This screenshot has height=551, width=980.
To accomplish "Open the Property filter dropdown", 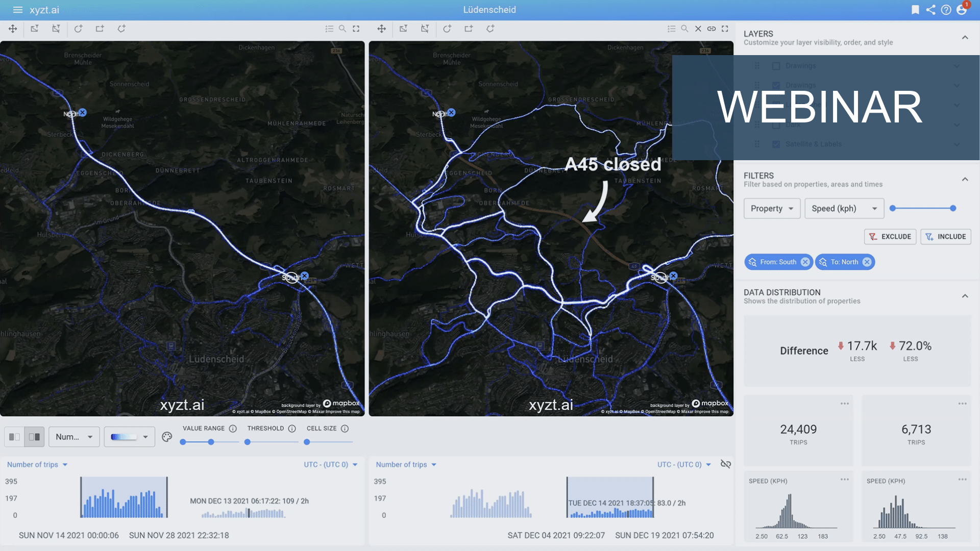I will point(771,208).
